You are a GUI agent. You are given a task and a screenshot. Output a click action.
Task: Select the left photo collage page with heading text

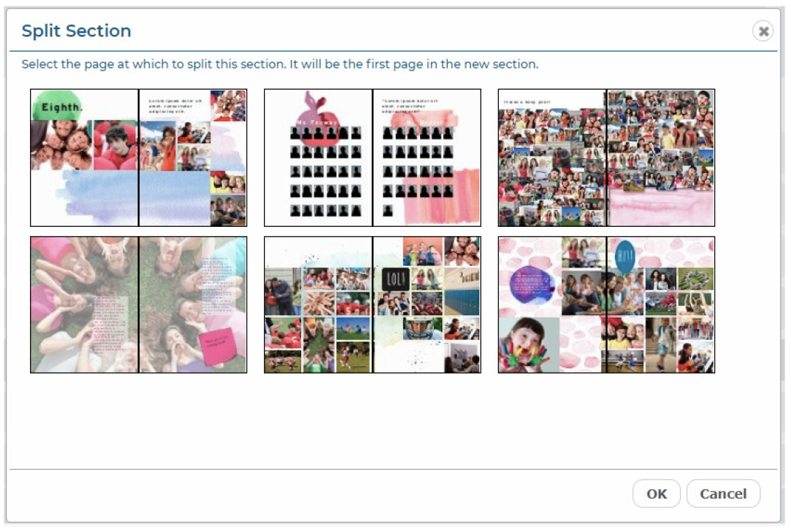pos(552,158)
